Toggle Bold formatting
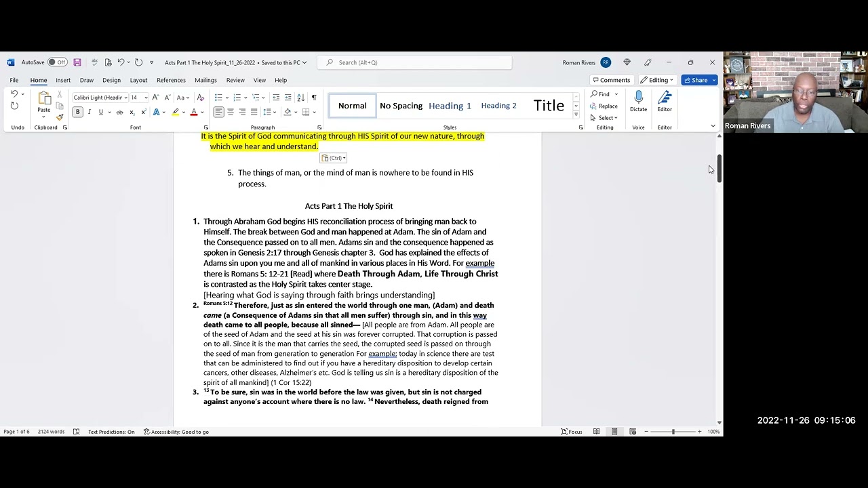The height and width of the screenshot is (488, 868). point(77,112)
